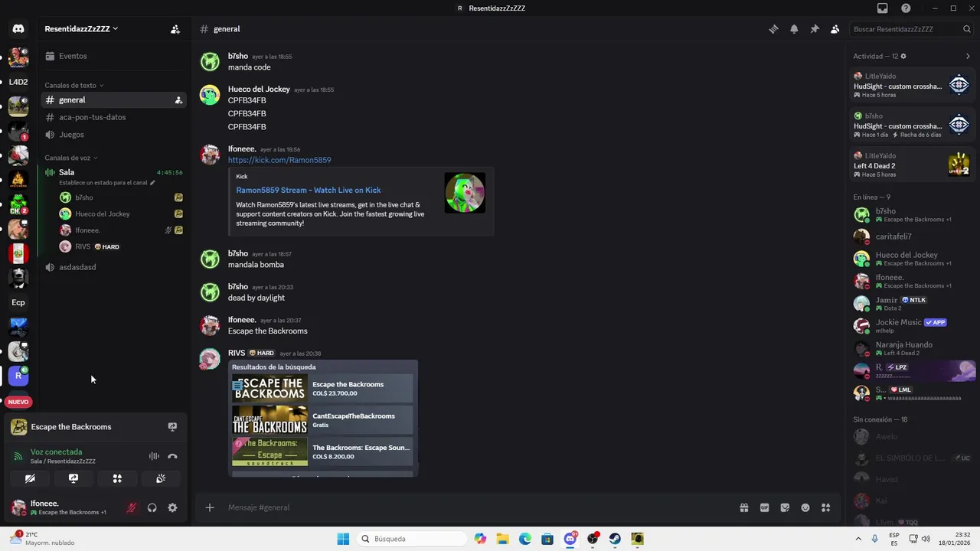This screenshot has height=551, width=980.
Task: Create invite for general channel
Action: coord(178,100)
